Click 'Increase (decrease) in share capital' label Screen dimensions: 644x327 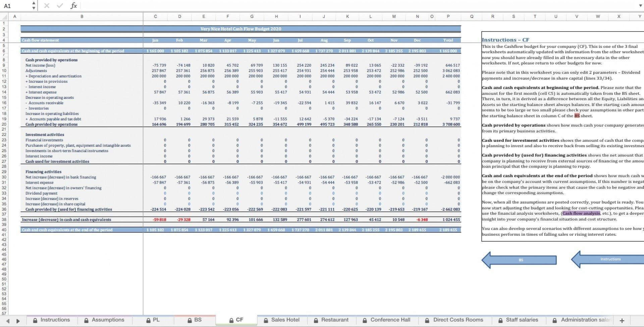[x=55, y=204]
